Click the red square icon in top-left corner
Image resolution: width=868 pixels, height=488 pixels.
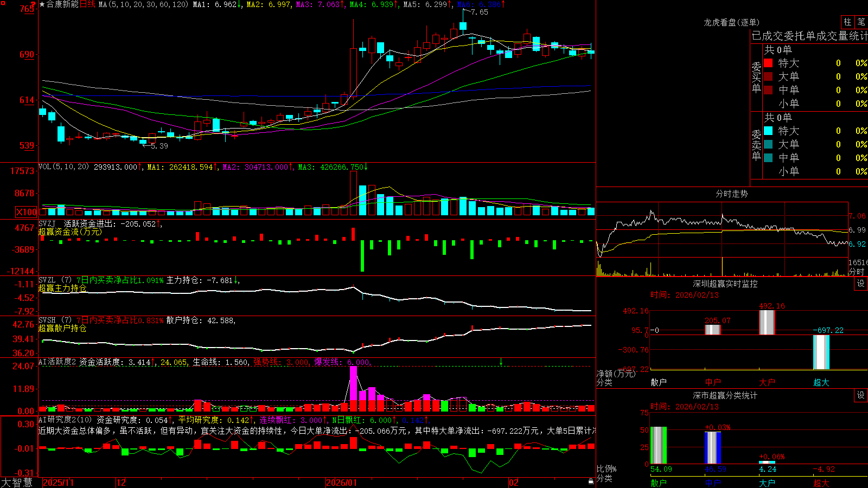[x=2, y=2]
